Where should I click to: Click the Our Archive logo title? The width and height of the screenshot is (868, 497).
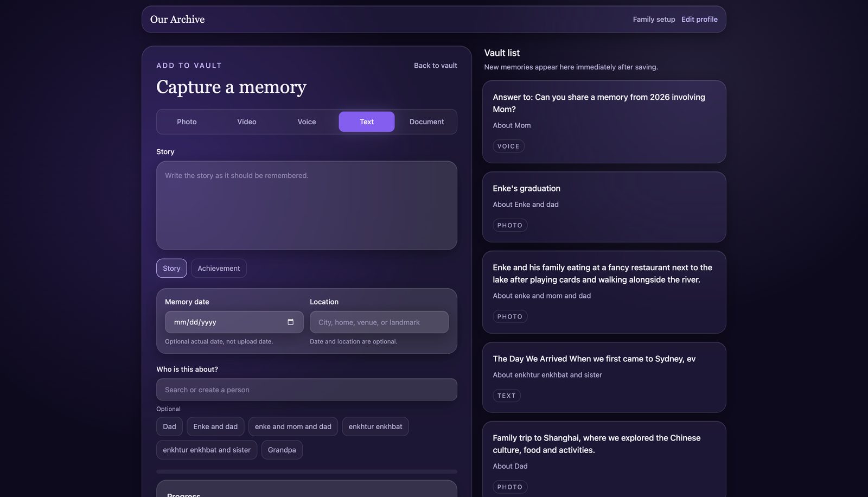click(x=177, y=19)
